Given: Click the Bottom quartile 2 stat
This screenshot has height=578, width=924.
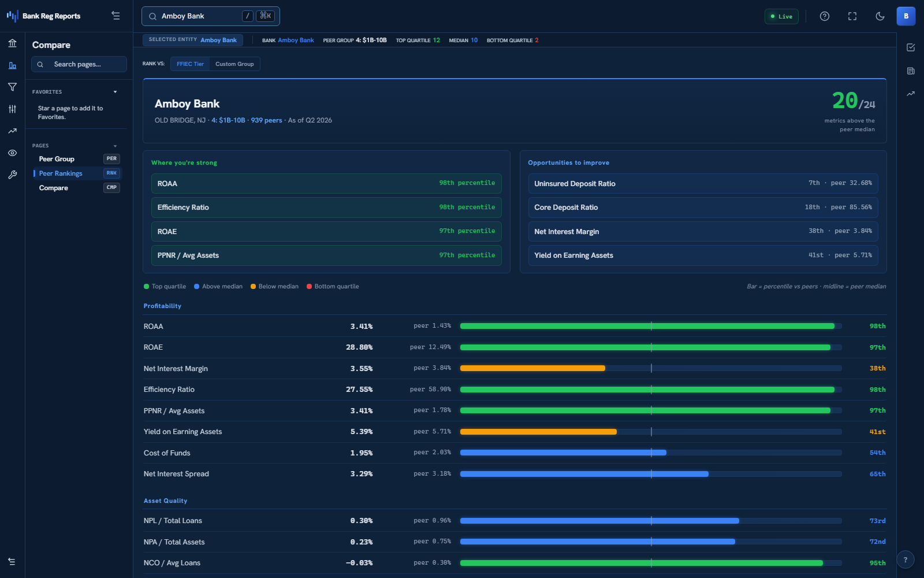Looking at the screenshot, I should point(513,40).
